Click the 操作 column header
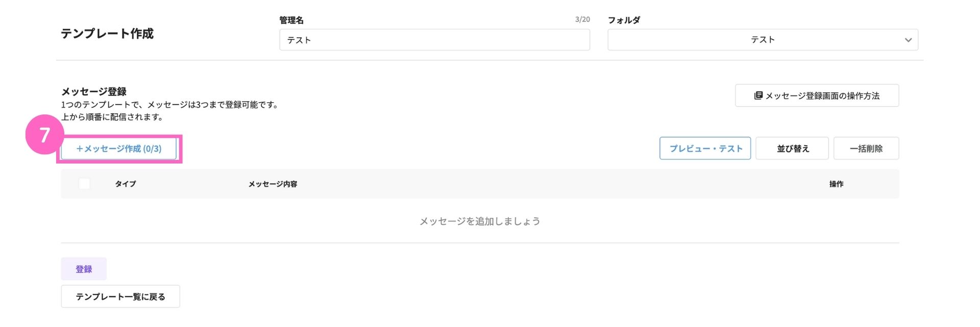Viewport: 980px width, 327px height. 836,184
